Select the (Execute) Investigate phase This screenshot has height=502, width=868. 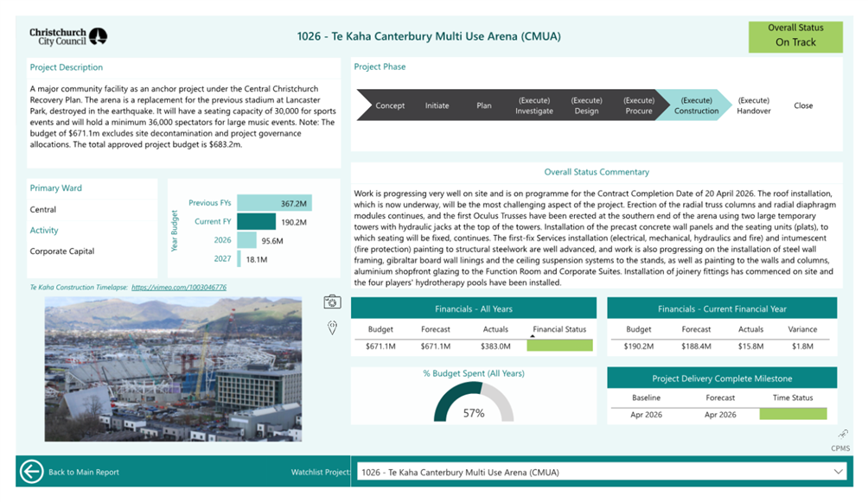[534, 105]
